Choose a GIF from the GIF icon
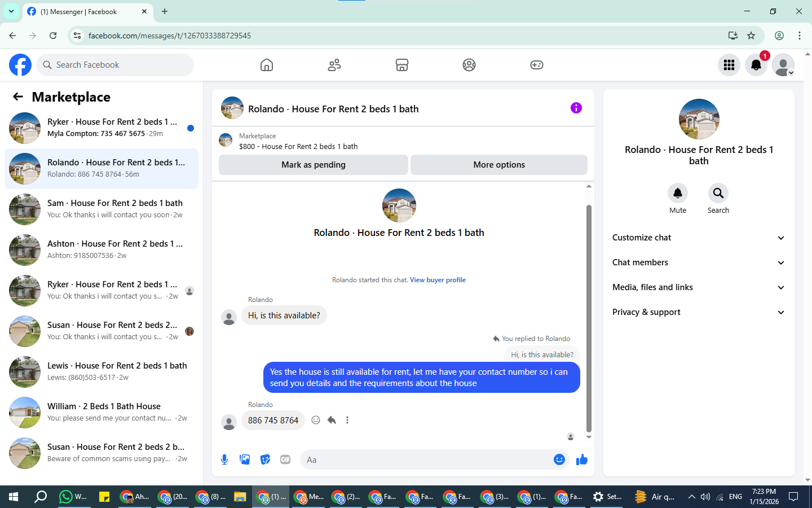The height and width of the screenshot is (508, 812). 285,459
